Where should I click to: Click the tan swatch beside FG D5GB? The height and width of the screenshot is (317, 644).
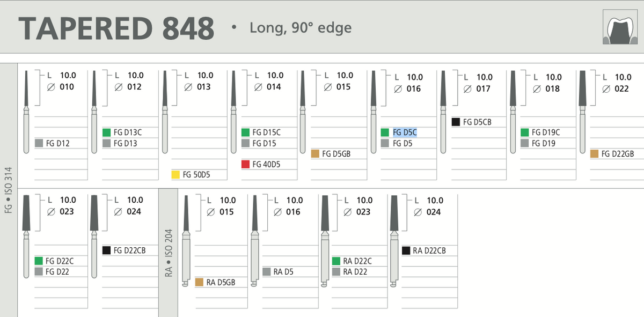(315, 154)
